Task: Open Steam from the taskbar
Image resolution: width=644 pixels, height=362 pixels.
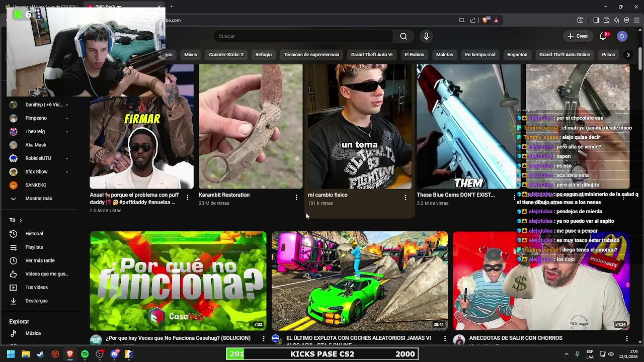Action: point(40,354)
